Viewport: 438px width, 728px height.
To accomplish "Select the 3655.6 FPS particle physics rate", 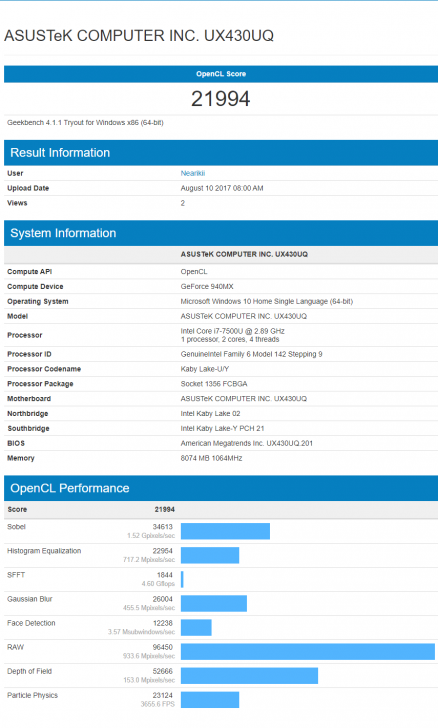I will pyautogui.click(x=157, y=704).
